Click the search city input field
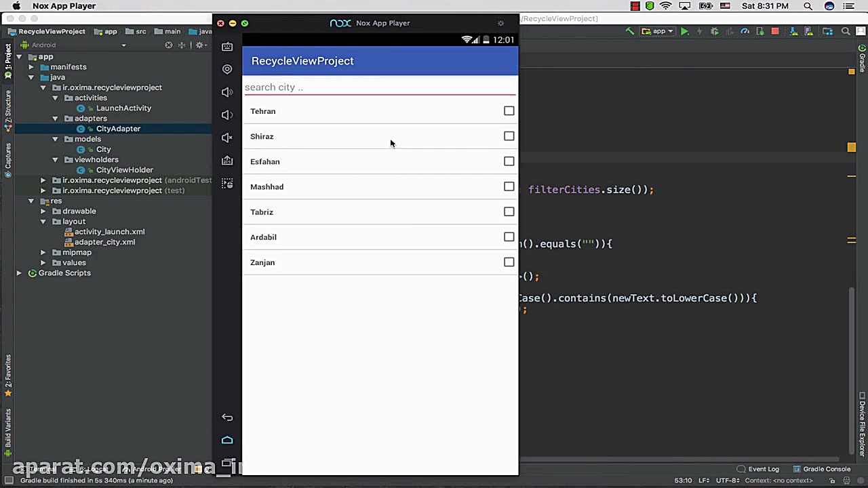The image size is (868, 488). coord(380,87)
